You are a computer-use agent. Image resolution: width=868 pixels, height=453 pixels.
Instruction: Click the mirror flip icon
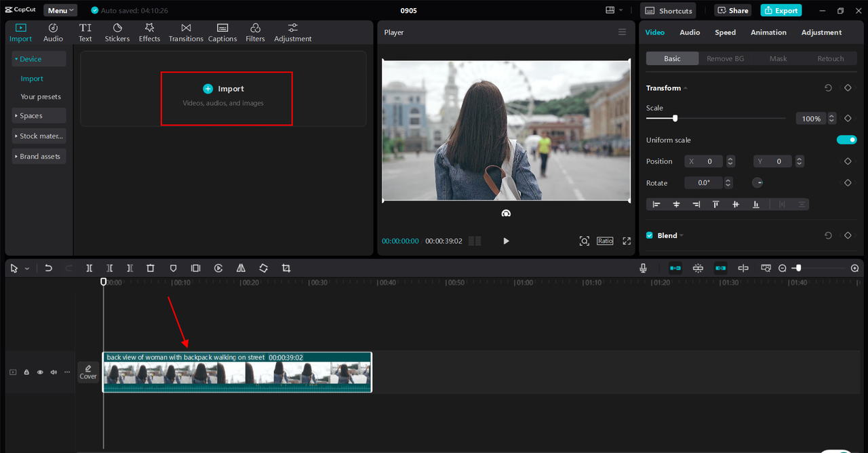241,269
